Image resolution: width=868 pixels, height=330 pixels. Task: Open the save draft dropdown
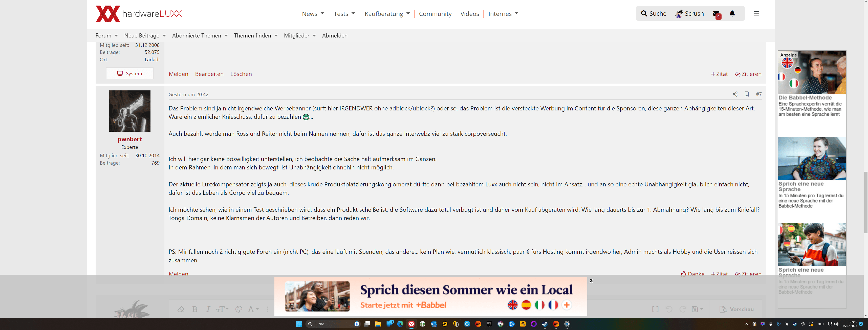click(697, 309)
